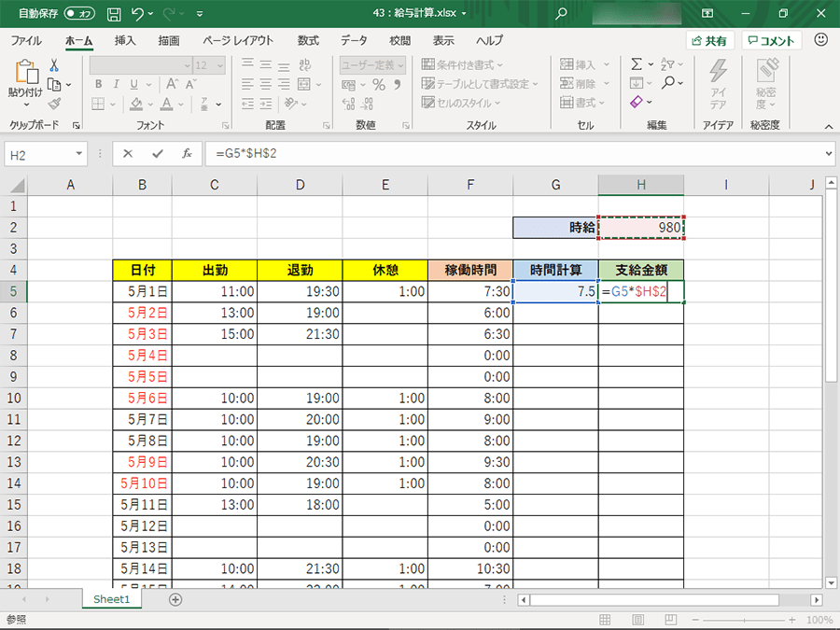The height and width of the screenshot is (630, 840).
Task: Click the Borders grid icon
Action: 98,104
